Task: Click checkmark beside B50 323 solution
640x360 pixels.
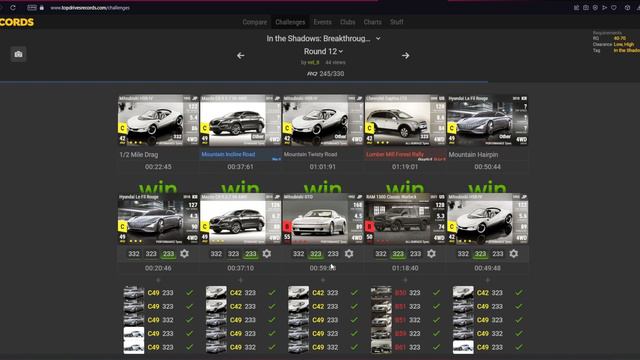Action: (x=436, y=293)
